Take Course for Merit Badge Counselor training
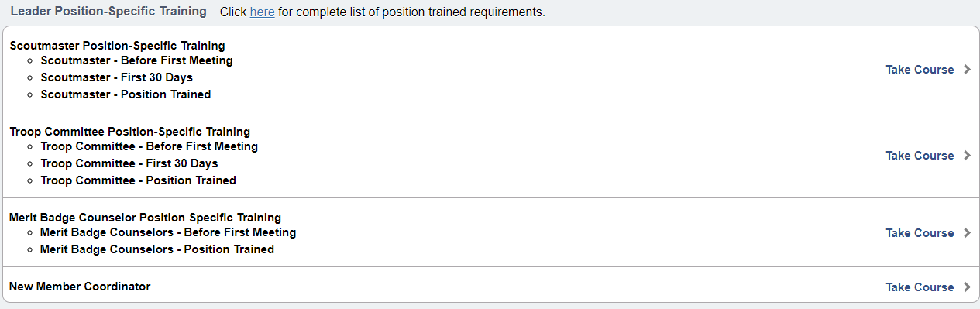Viewport: 980px width, 309px height. coord(920,233)
